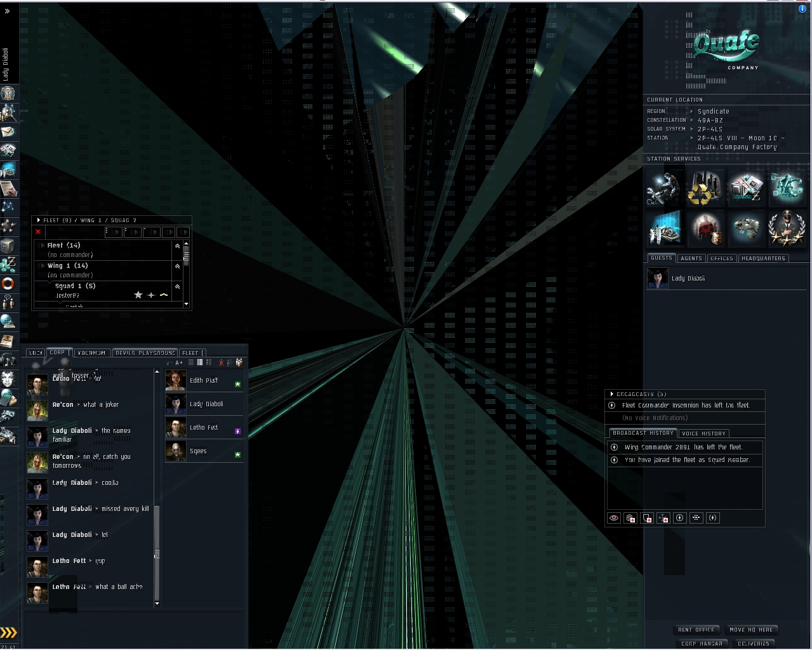The height and width of the screenshot is (650, 812).
Task: Open the Jukebox headphones icon
Action: coord(8,359)
